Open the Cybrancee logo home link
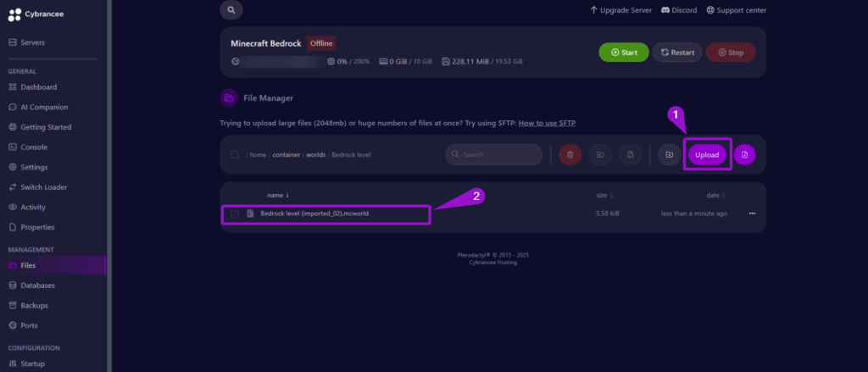The image size is (868, 372). [36, 14]
